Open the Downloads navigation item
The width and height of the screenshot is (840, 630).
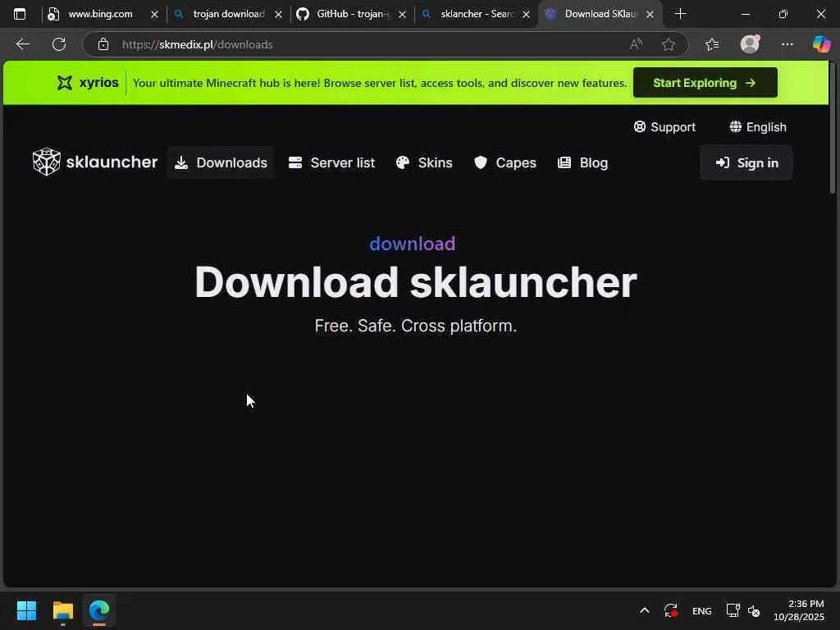pyautogui.click(x=221, y=162)
